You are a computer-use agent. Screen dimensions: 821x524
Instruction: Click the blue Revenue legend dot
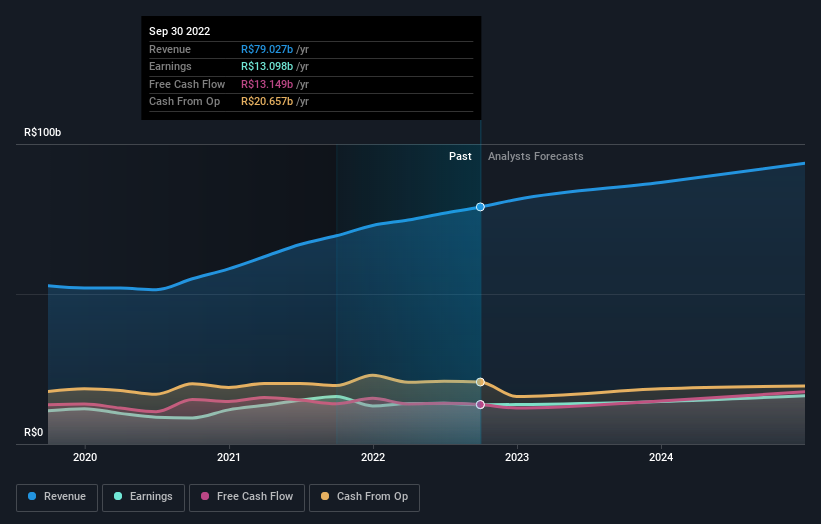[32, 496]
